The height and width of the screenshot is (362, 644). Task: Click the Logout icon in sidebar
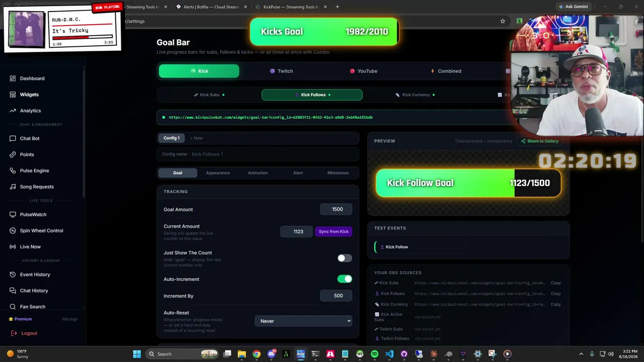tap(14, 333)
